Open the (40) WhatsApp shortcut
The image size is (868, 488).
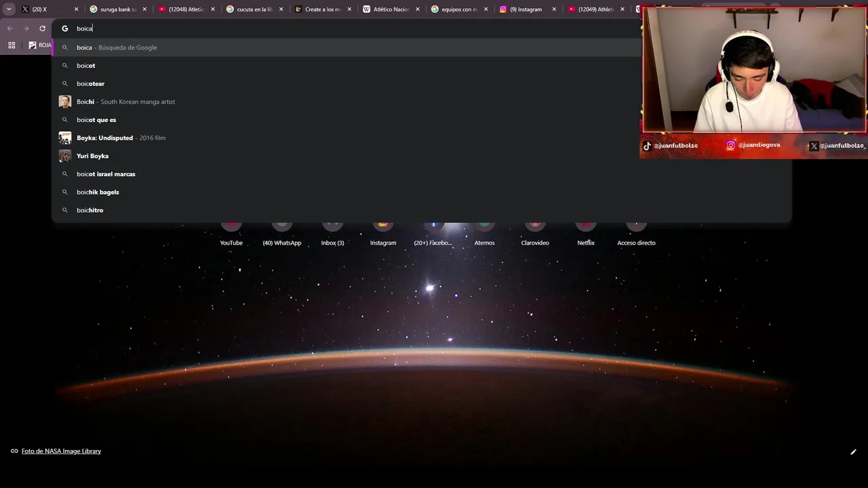282,234
